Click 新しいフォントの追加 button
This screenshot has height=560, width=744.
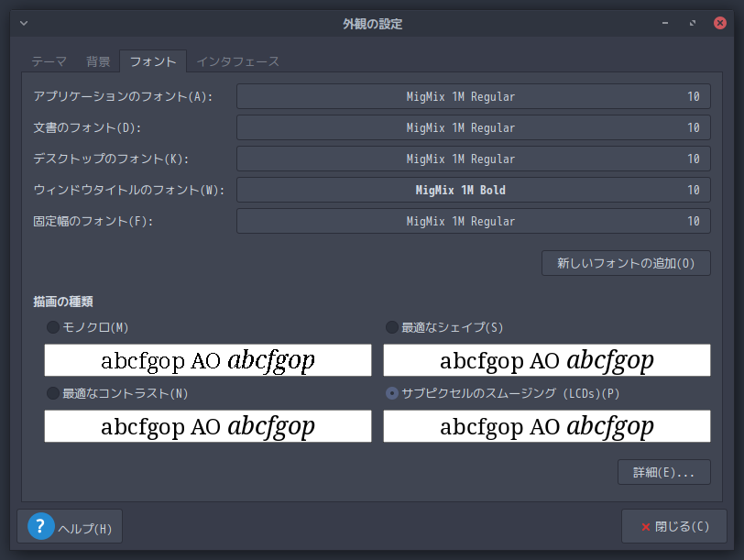tap(625, 263)
